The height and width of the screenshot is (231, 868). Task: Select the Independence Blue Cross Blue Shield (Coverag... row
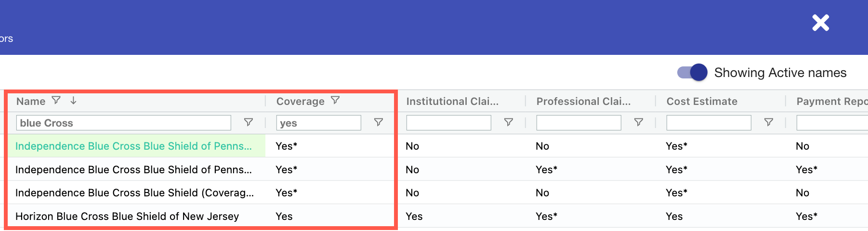[x=134, y=193]
